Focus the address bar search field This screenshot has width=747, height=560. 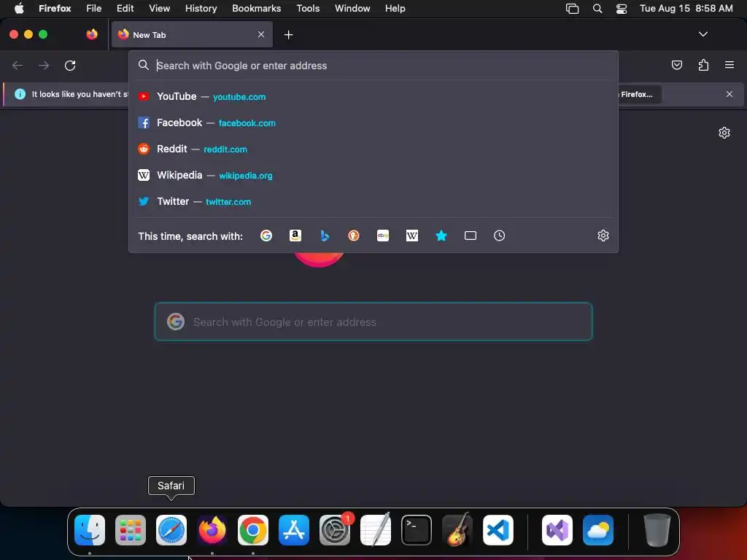click(x=373, y=65)
